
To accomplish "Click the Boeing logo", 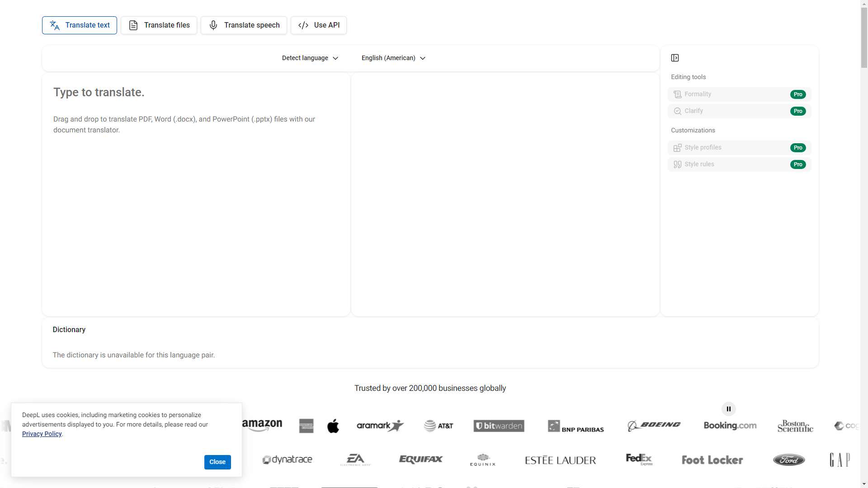I will [x=654, y=426].
